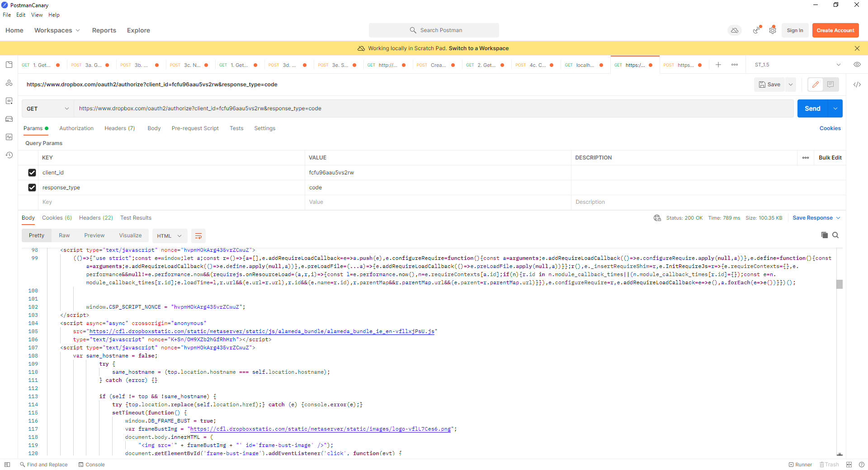Toggle line wrap in response
868x470 pixels.
[x=198, y=236]
